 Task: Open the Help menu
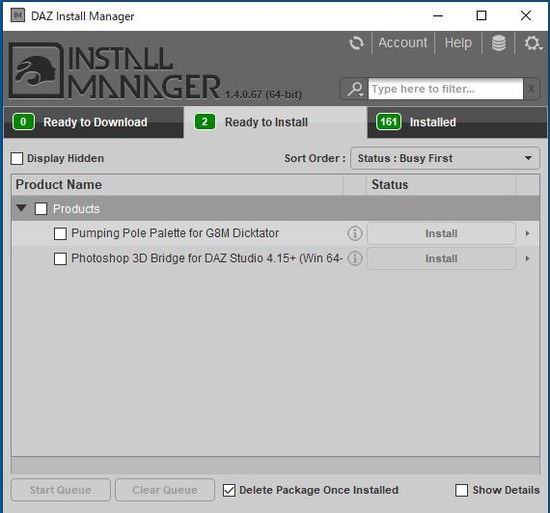point(458,43)
